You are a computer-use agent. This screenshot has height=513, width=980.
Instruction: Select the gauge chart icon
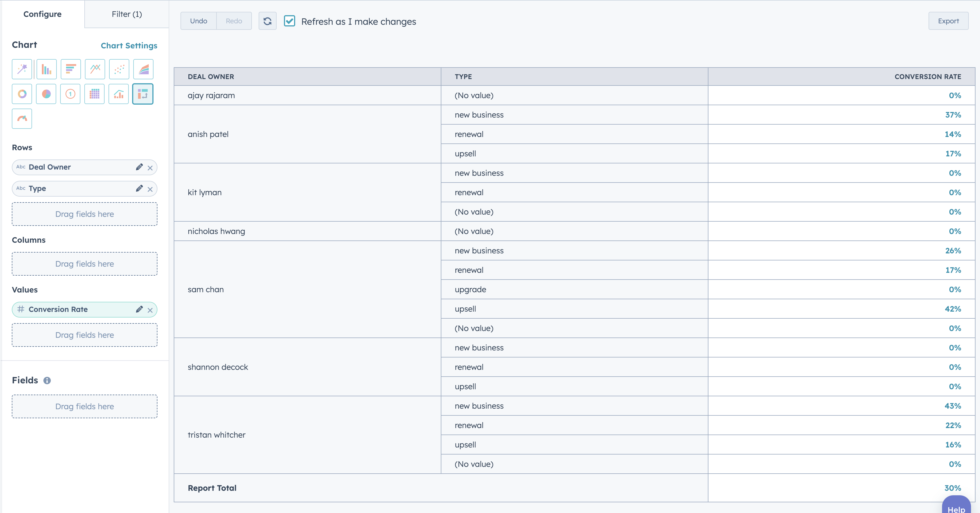[x=21, y=117]
